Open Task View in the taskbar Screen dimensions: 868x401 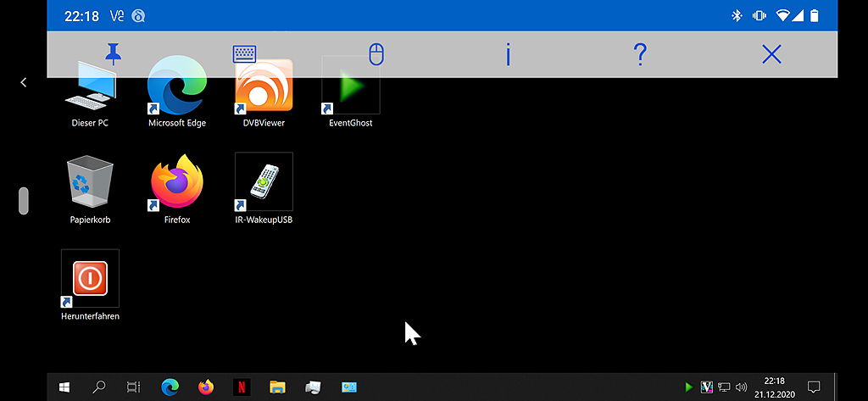[133, 387]
